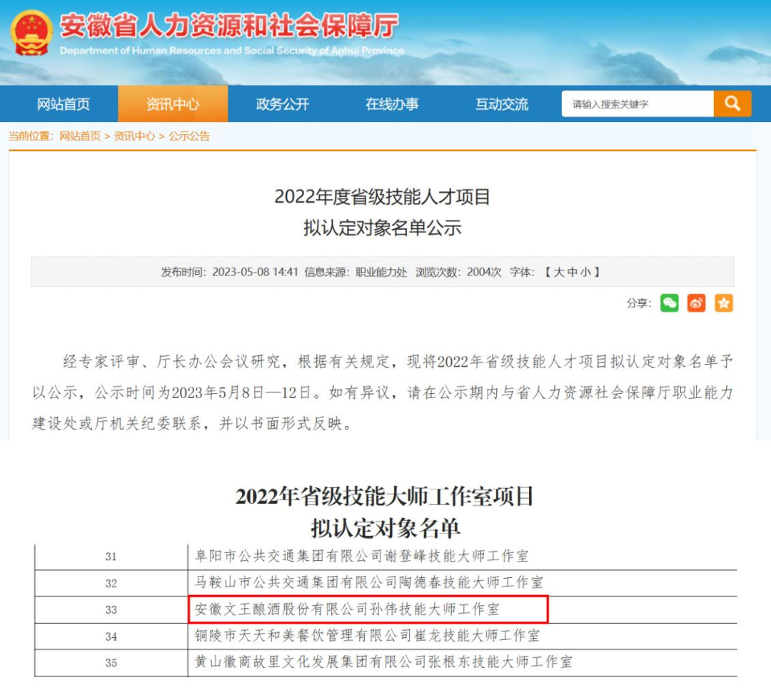Click the number cell 35
The height and width of the screenshot is (700, 771).
tap(111, 663)
